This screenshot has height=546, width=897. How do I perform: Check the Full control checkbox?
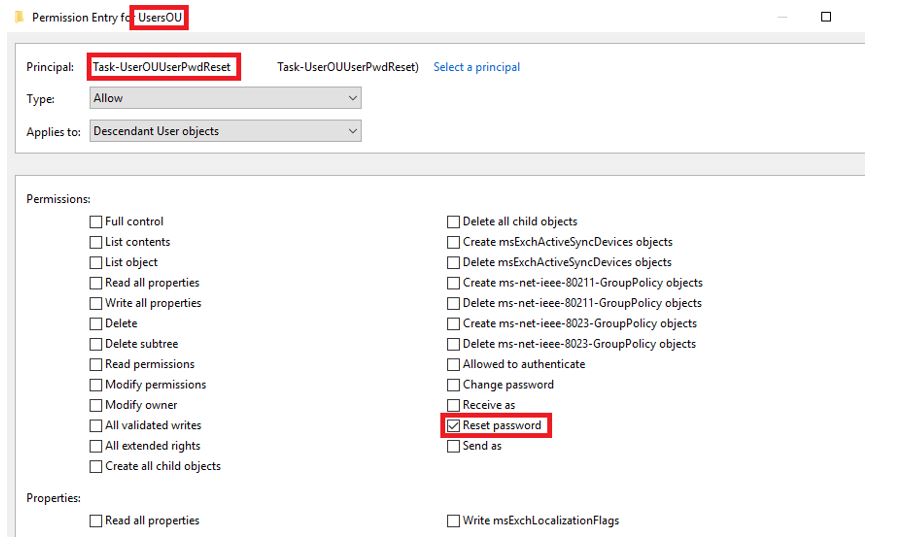(x=96, y=221)
